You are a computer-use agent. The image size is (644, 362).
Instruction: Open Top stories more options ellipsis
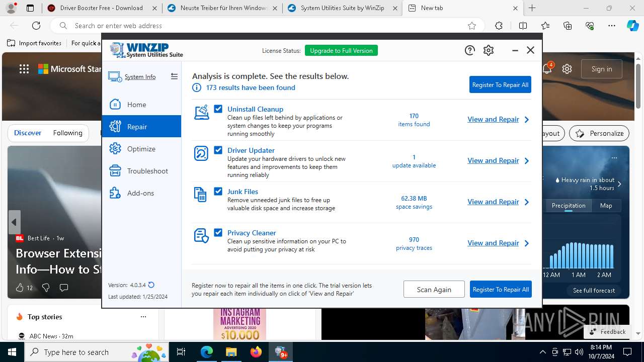143,317
